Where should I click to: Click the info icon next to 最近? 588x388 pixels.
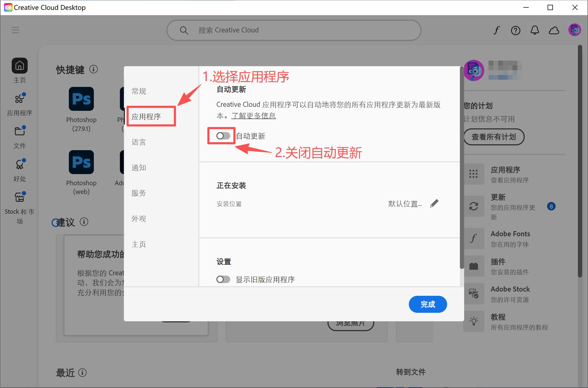coord(82,373)
